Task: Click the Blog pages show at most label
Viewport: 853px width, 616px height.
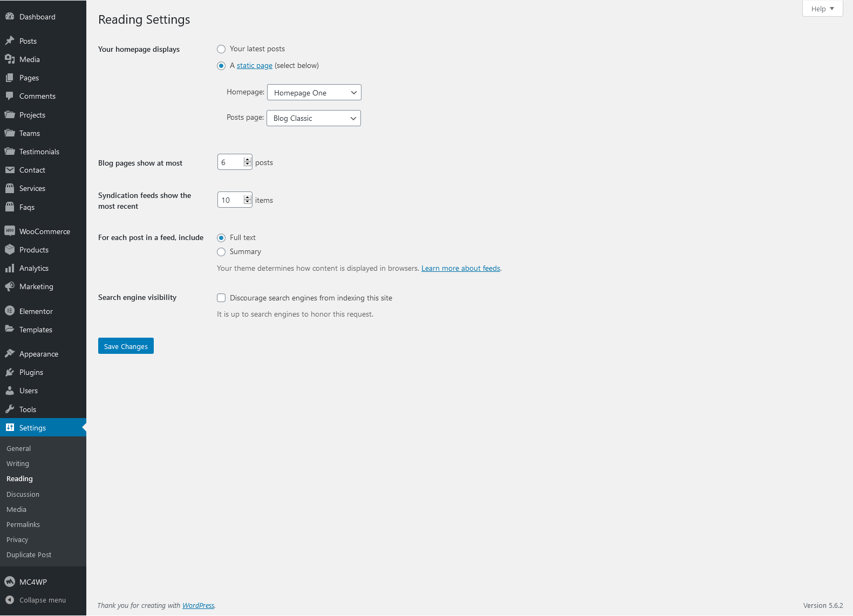Action: [x=140, y=163]
